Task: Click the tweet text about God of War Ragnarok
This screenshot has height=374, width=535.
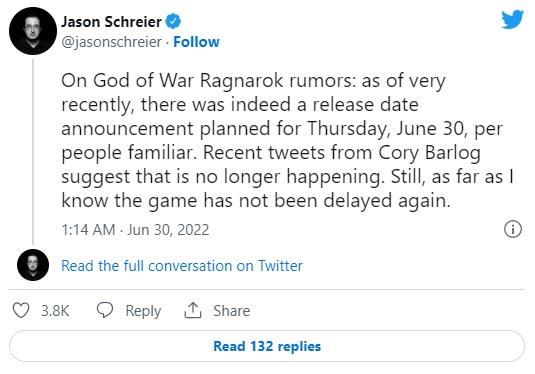Action: pos(288,141)
